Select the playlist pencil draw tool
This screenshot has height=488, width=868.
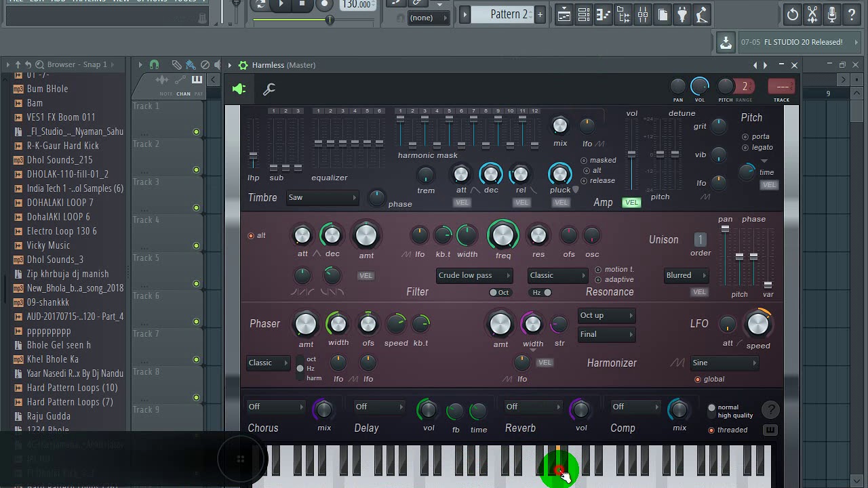pyautogui.click(x=176, y=65)
